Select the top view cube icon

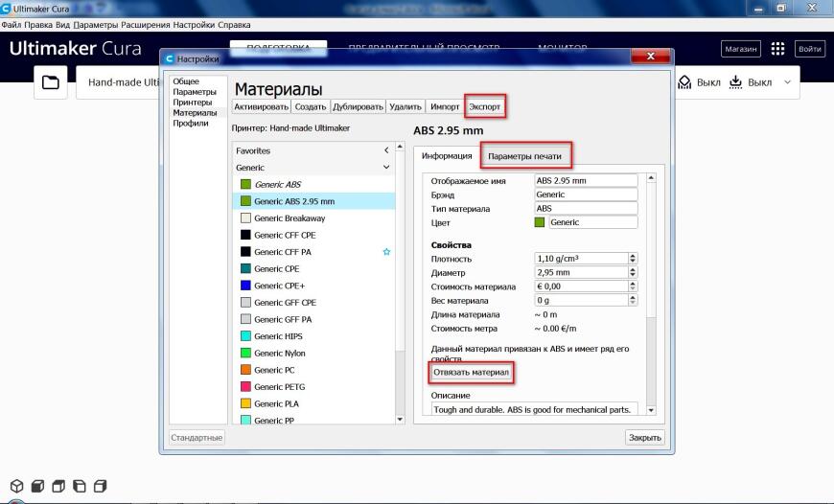[58, 486]
